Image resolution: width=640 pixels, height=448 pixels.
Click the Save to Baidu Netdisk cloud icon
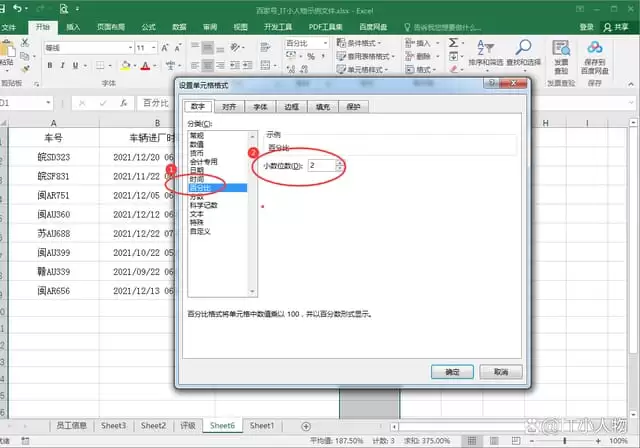click(x=594, y=47)
